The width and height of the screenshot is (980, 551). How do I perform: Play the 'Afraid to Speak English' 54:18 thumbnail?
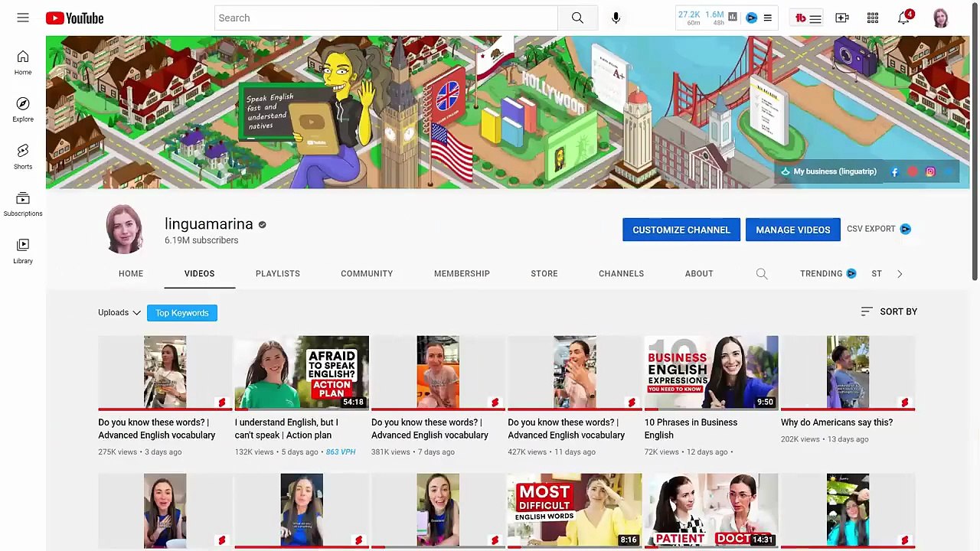(302, 373)
